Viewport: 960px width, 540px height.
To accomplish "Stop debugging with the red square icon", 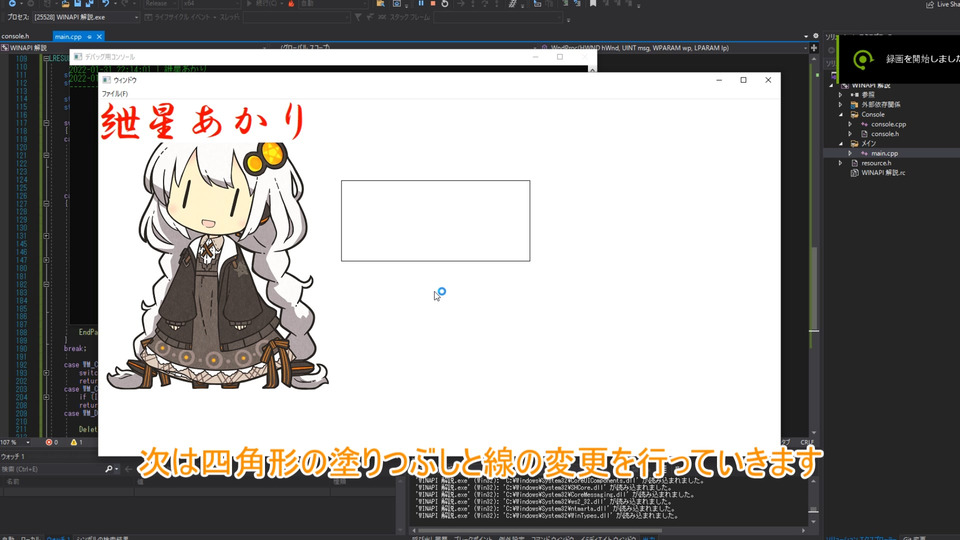I will [x=432, y=3].
